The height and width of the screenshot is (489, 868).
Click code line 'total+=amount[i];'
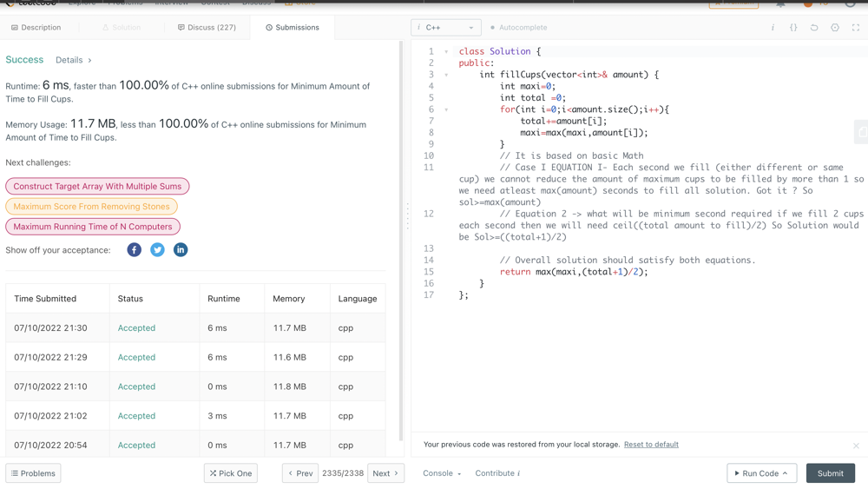click(x=563, y=122)
